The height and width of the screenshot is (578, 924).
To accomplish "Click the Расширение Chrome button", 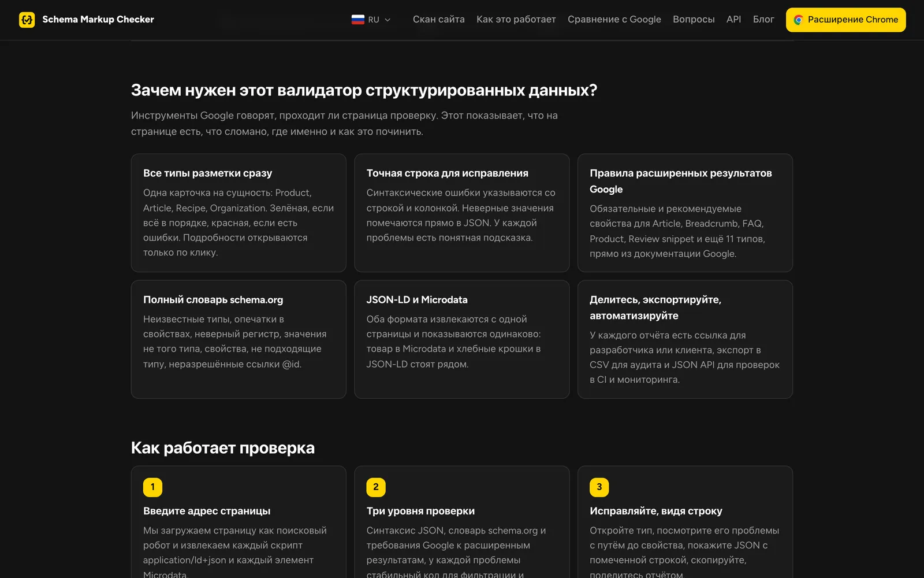I will click(x=845, y=20).
